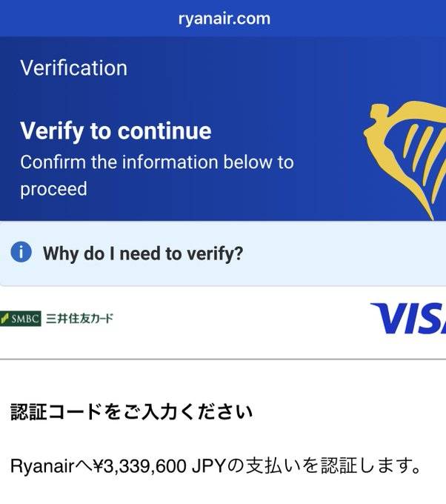Click the top browser title bar
This screenshot has height=504, width=446.
223,19
